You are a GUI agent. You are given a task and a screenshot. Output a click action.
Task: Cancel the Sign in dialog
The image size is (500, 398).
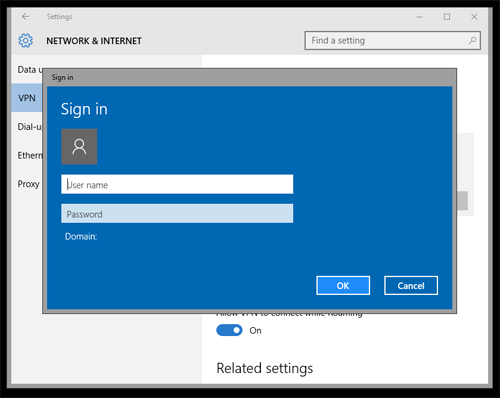(411, 285)
